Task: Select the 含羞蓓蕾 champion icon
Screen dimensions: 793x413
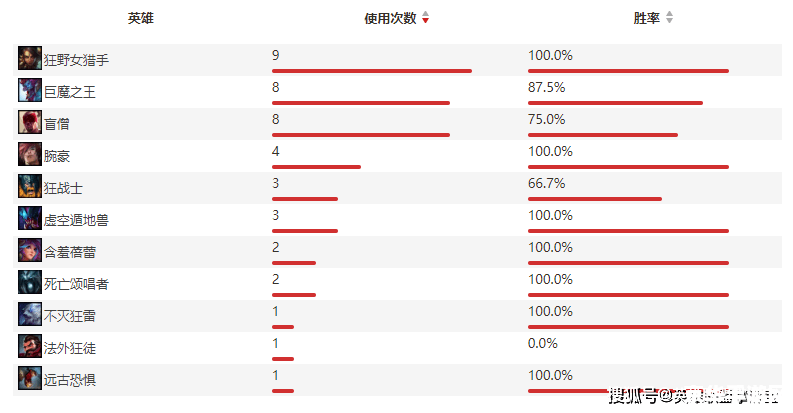Action: pyautogui.click(x=30, y=251)
